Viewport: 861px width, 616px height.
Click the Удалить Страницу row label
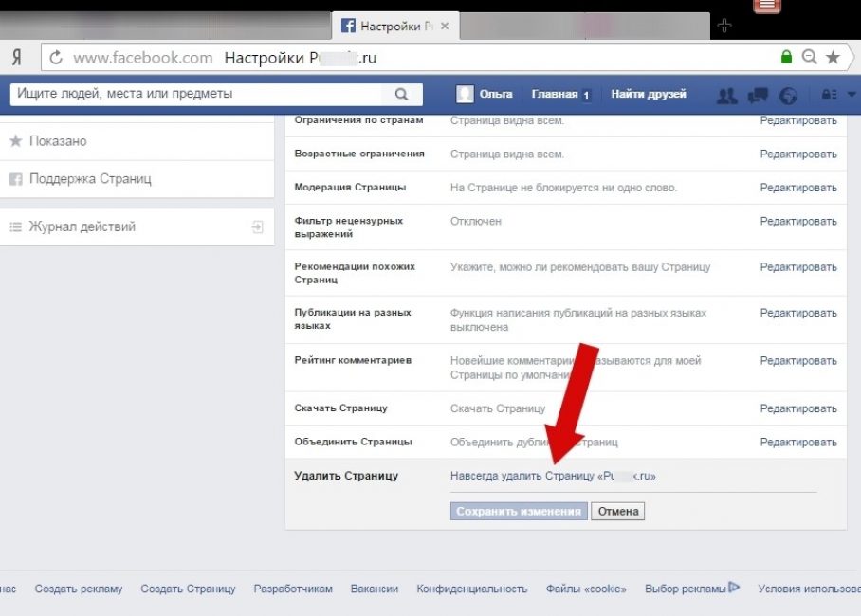click(x=346, y=476)
